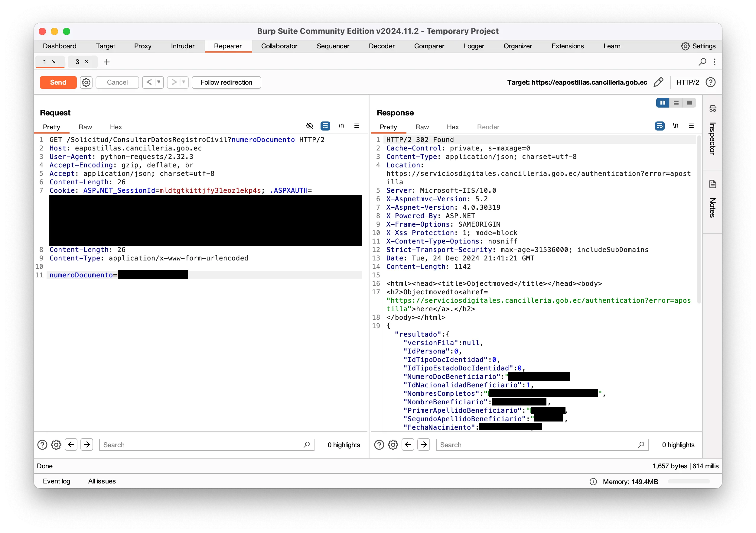Edit the target with the pencil icon
The width and height of the screenshot is (756, 533).
(x=658, y=82)
